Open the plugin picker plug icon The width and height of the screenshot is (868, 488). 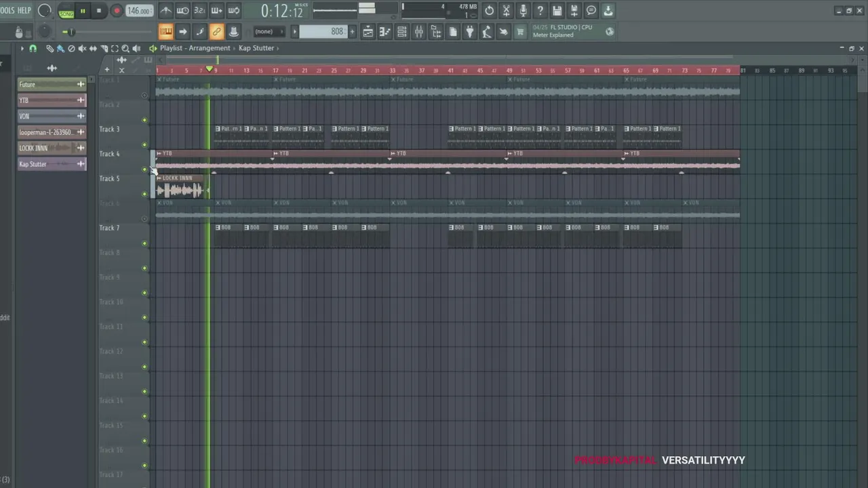[x=469, y=31]
